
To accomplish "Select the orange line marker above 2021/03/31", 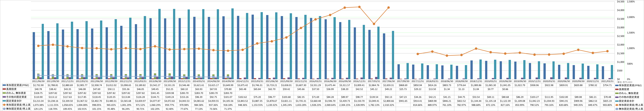I will [x=607, y=51].
